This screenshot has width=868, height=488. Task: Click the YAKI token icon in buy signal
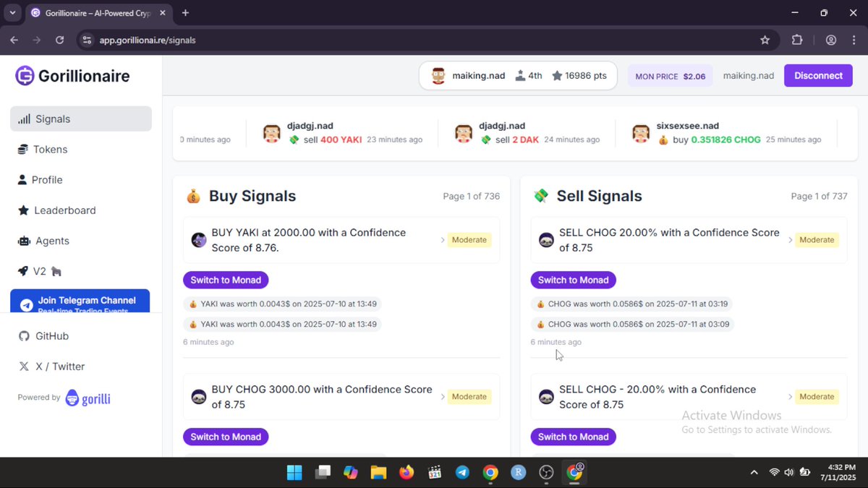(199, 240)
